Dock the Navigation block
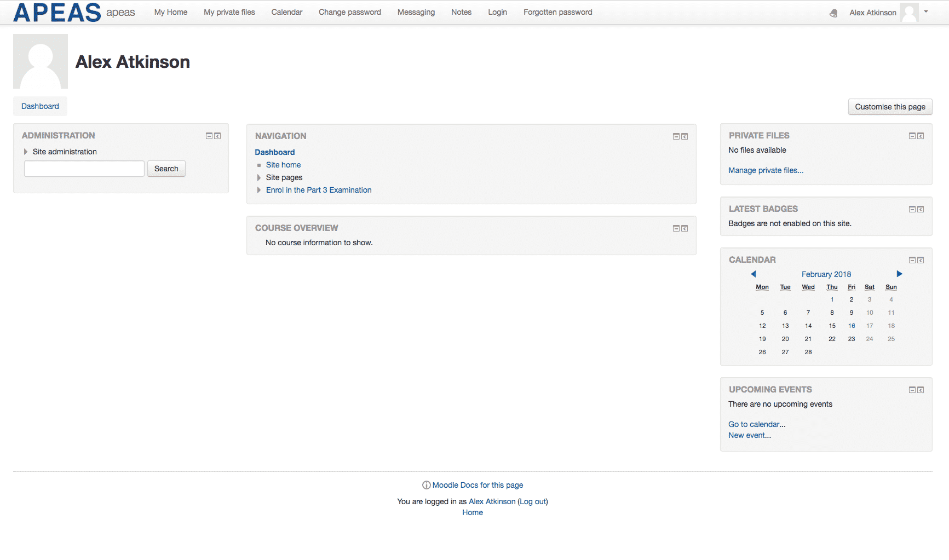 pos(685,136)
